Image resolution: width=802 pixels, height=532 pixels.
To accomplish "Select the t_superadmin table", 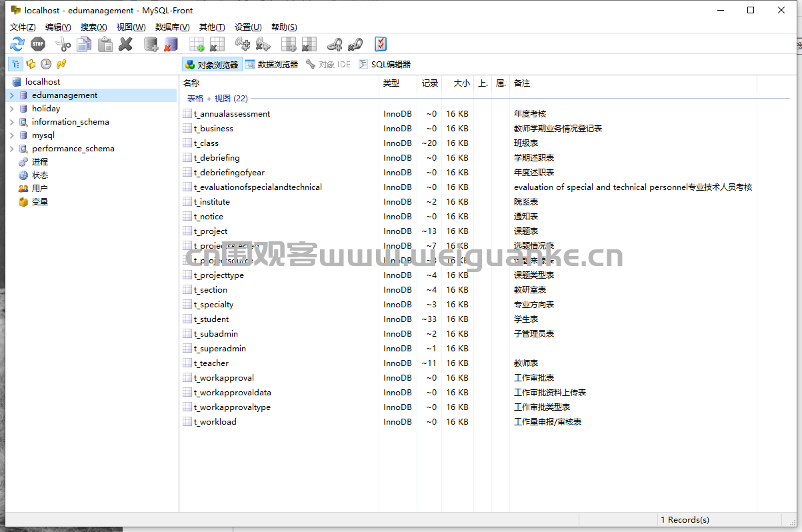I will coord(220,349).
